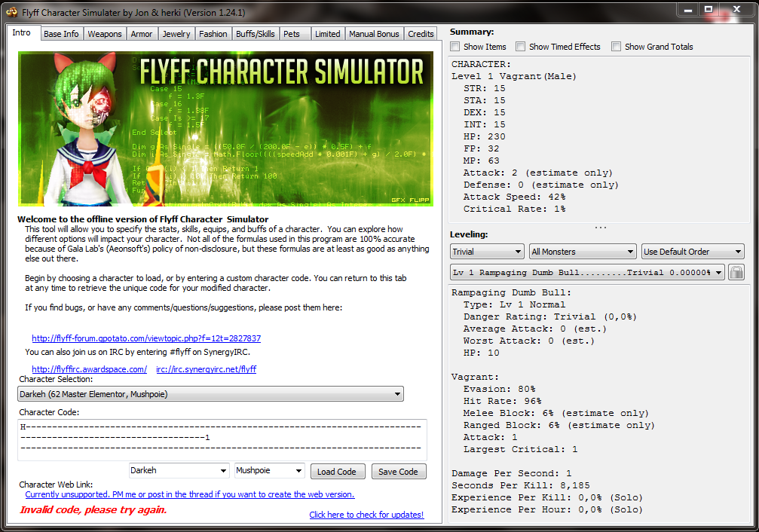Maximize the Flyff simulator window

point(709,10)
